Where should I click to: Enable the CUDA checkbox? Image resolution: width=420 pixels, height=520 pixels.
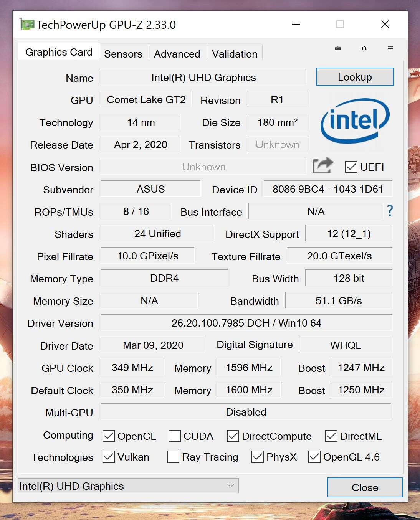(175, 436)
